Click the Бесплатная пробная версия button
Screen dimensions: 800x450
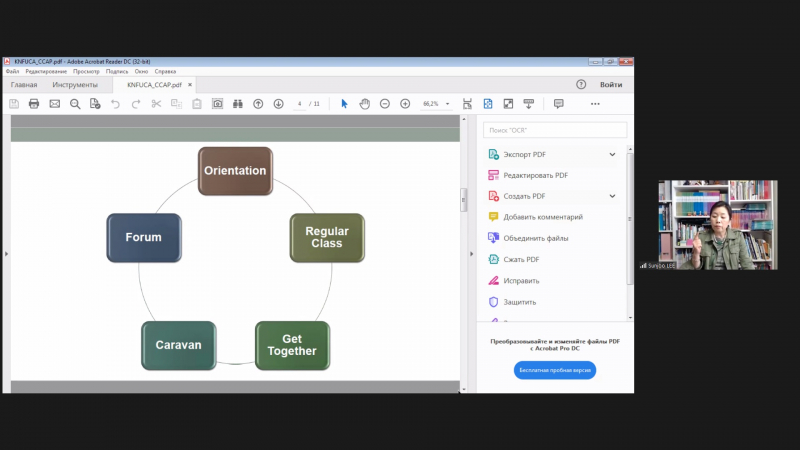point(555,370)
